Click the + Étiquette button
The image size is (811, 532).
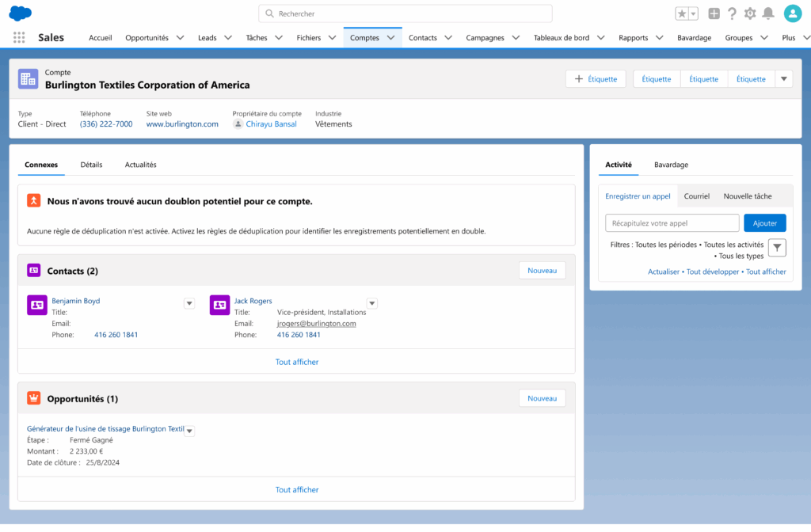(596, 78)
